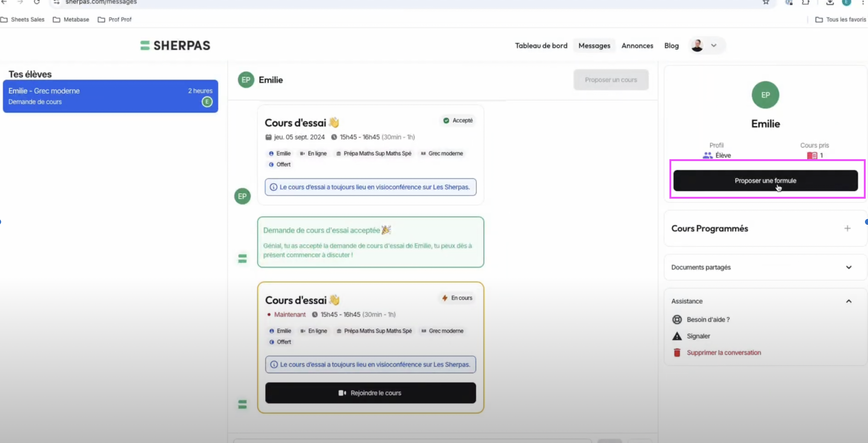The width and height of the screenshot is (868, 443).
Task: Select the Emilie - Grec moderne conversation
Action: (110, 96)
